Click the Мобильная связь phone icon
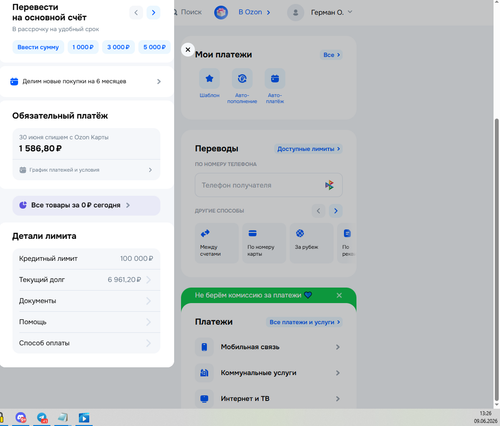This screenshot has height=426, width=500. pyautogui.click(x=204, y=347)
